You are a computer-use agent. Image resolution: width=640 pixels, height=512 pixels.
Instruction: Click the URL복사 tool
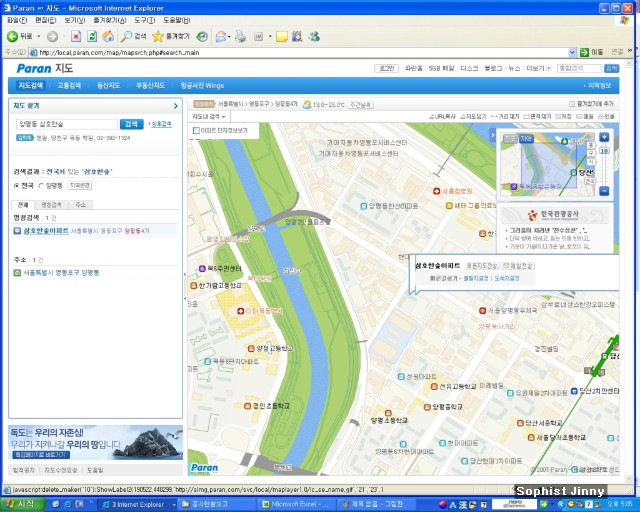(442, 117)
